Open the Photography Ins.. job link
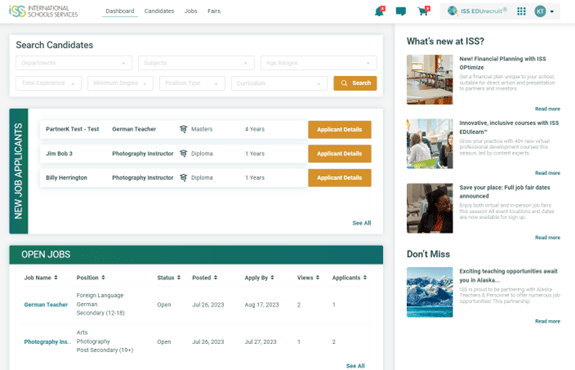The image size is (575, 370). [47, 342]
